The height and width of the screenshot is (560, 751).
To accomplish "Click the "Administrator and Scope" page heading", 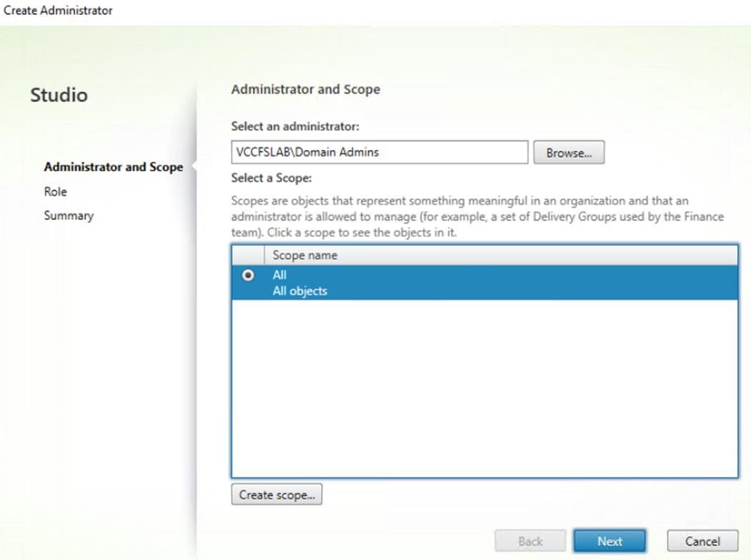I will tap(306, 89).
